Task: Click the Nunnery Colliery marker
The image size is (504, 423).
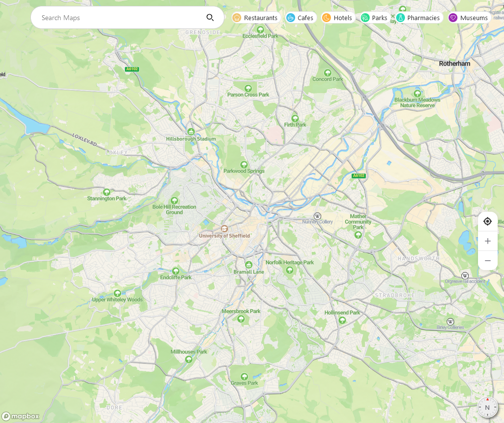Action: tap(318, 216)
